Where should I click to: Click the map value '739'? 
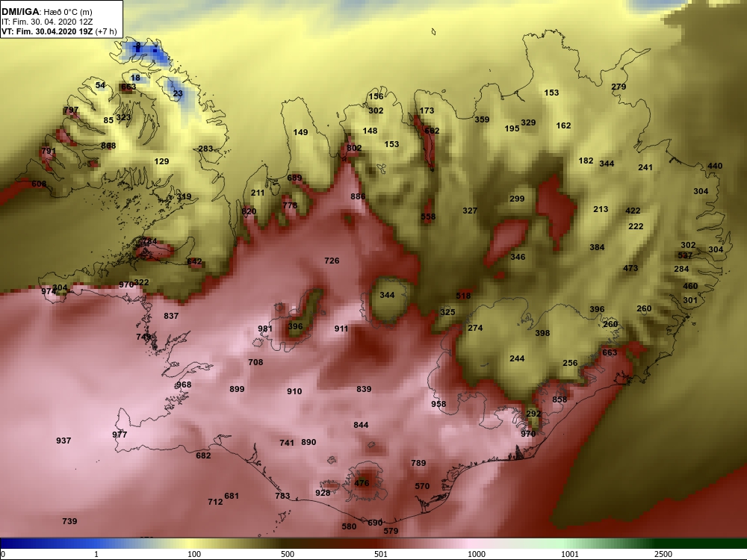(69, 521)
